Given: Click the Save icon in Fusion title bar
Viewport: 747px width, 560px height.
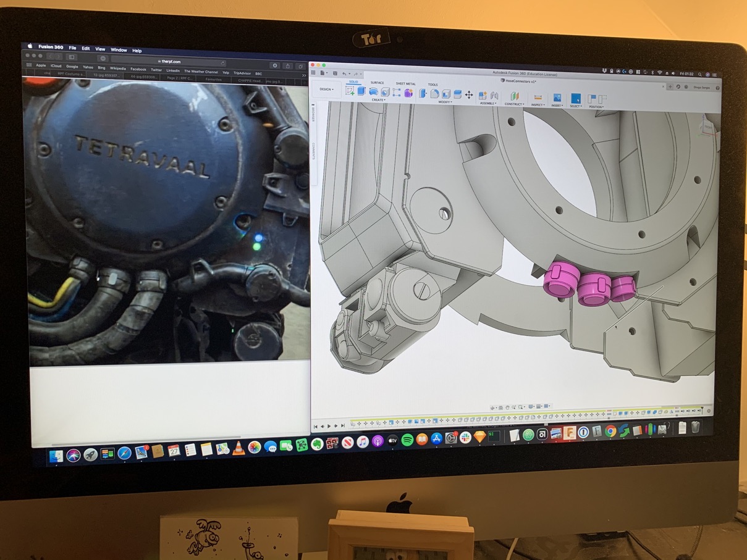Looking at the screenshot, I should pyautogui.click(x=334, y=73).
